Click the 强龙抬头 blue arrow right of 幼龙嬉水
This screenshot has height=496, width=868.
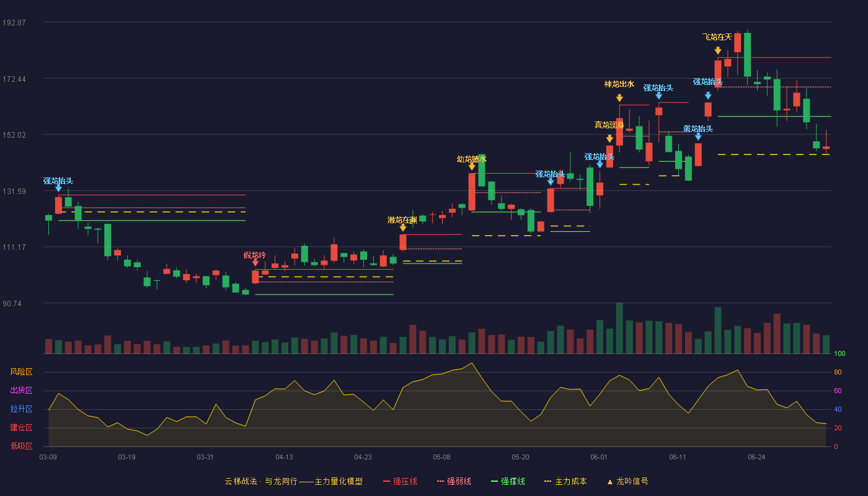pyautogui.click(x=551, y=182)
